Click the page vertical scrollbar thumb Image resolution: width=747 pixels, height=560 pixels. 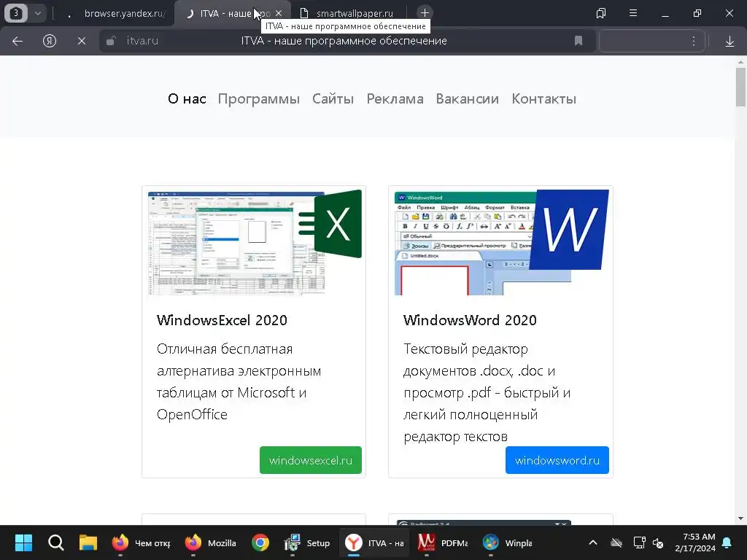click(740, 87)
